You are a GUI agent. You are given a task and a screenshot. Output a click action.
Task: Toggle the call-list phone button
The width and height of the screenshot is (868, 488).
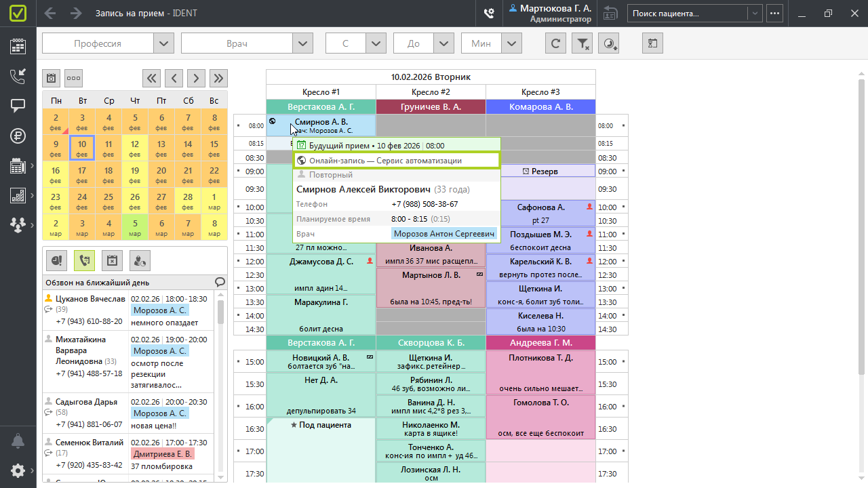pos(84,260)
